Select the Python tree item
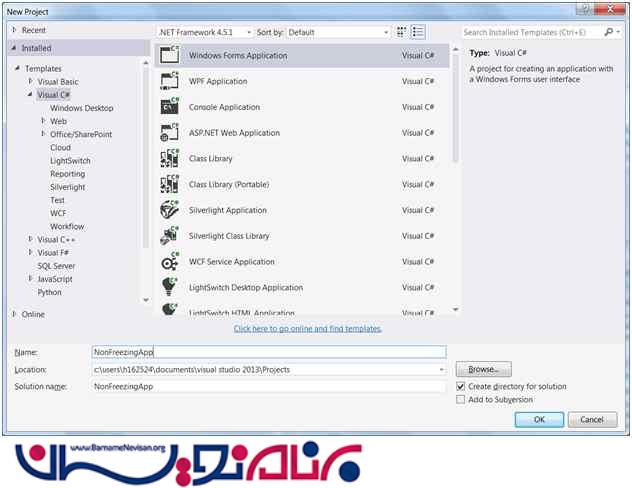The width and height of the screenshot is (632, 488). tap(49, 292)
